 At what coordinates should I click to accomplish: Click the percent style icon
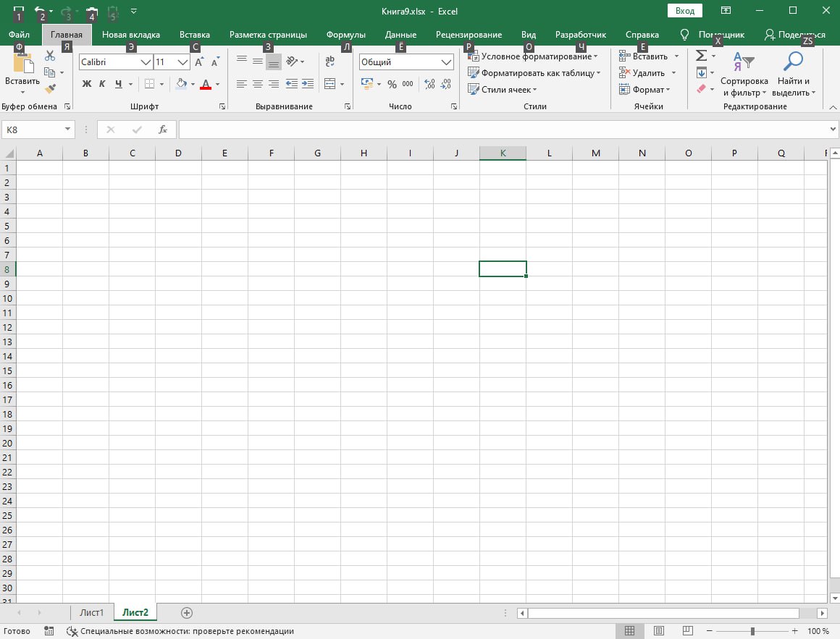tap(392, 84)
